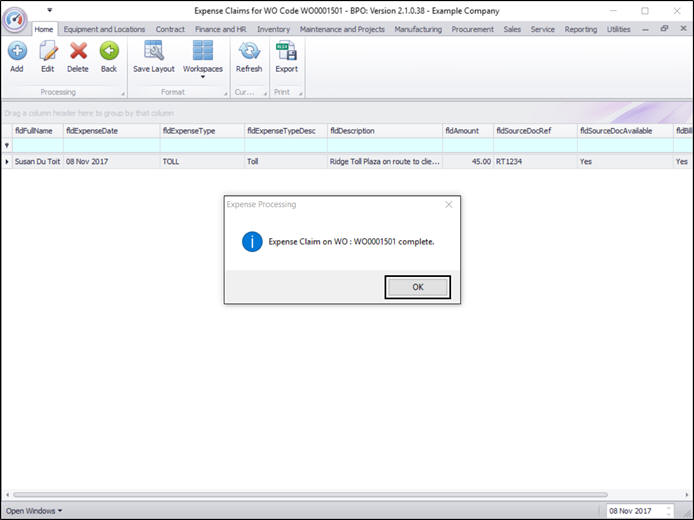694x520 pixels.
Task: Select the 'RT1234' source doc ref cell
Action: tap(536, 162)
